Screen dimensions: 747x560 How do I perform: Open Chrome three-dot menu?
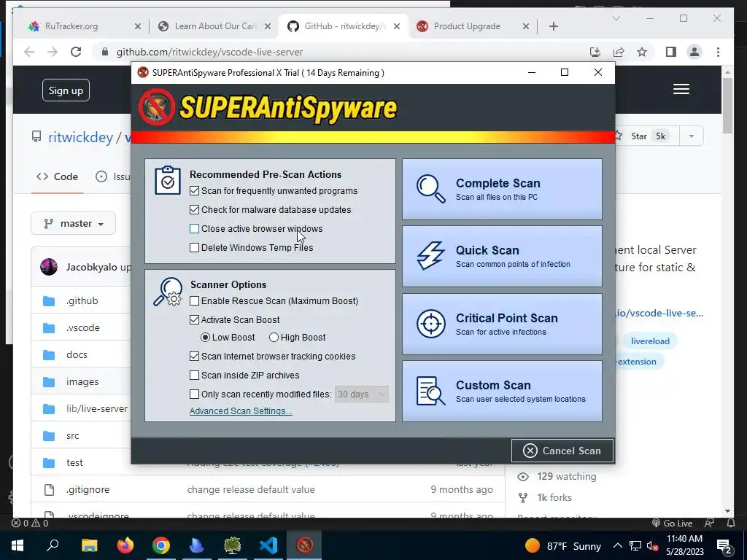pos(718,52)
